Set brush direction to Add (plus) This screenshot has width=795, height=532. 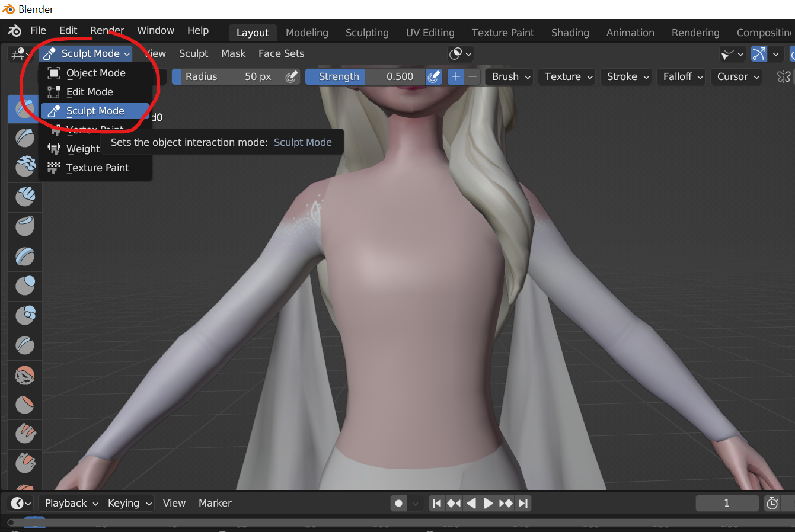(455, 76)
